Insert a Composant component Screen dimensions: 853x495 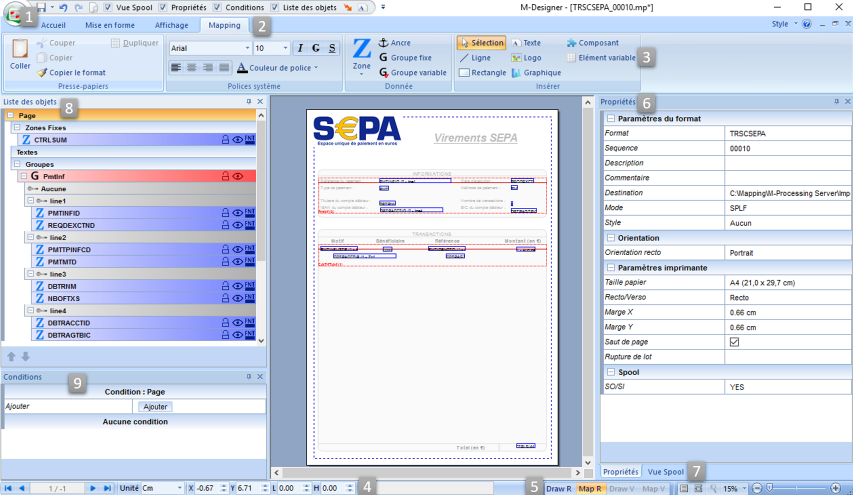click(592, 43)
